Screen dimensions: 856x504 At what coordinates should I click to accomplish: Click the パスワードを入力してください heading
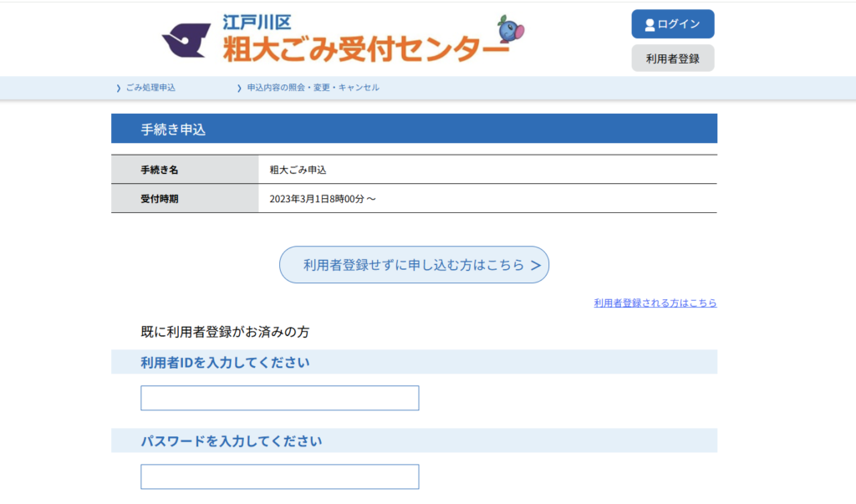pyautogui.click(x=231, y=440)
